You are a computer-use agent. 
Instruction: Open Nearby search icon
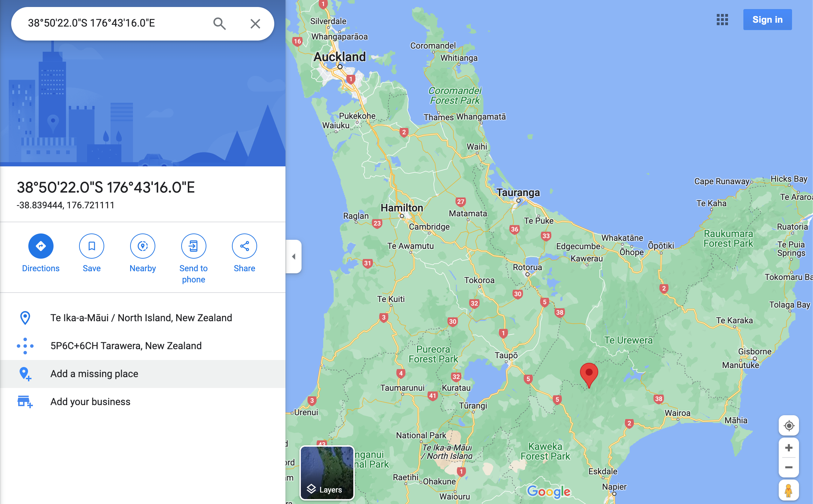142,246
